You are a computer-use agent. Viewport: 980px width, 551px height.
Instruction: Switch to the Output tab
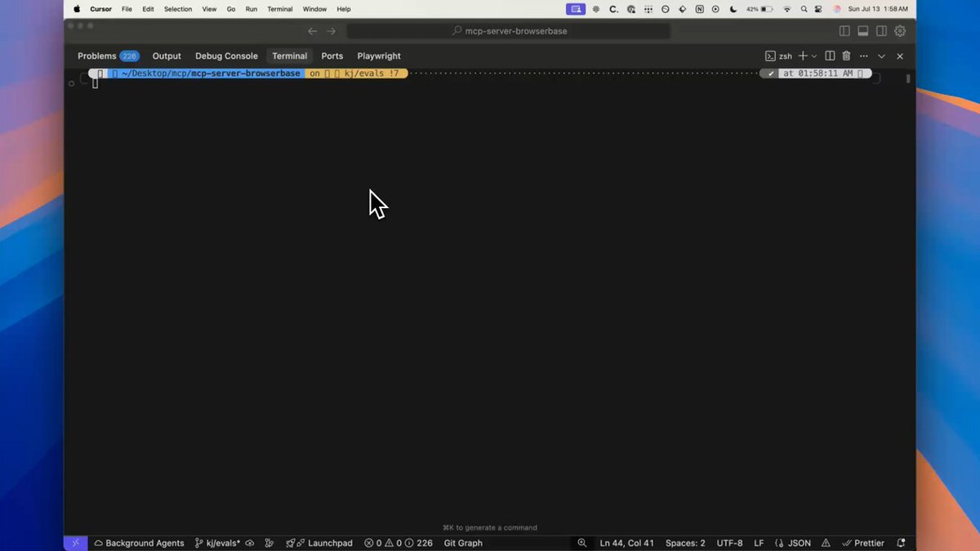point(167,56)
